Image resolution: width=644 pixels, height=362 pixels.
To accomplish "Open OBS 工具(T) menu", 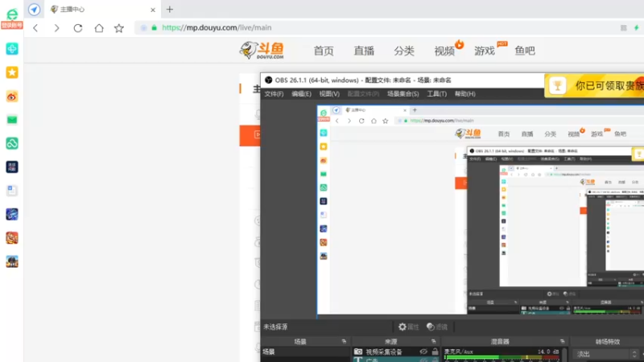I will click(436, 94).
